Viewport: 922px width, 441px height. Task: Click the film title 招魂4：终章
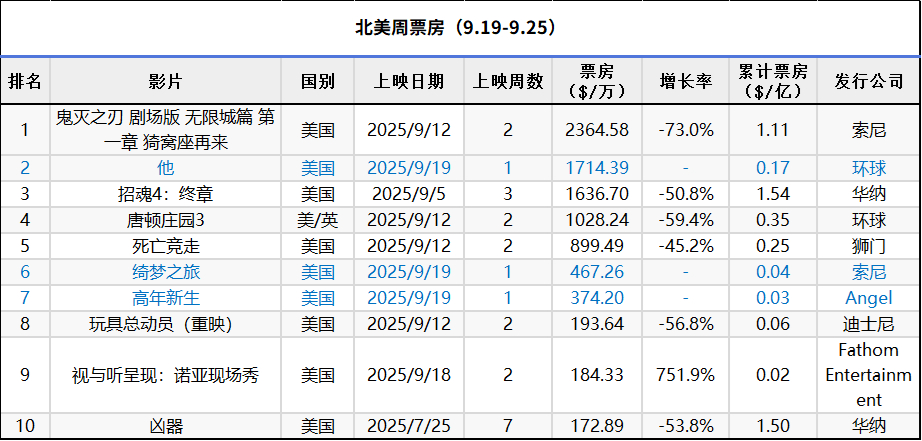(x=165, y=194)
